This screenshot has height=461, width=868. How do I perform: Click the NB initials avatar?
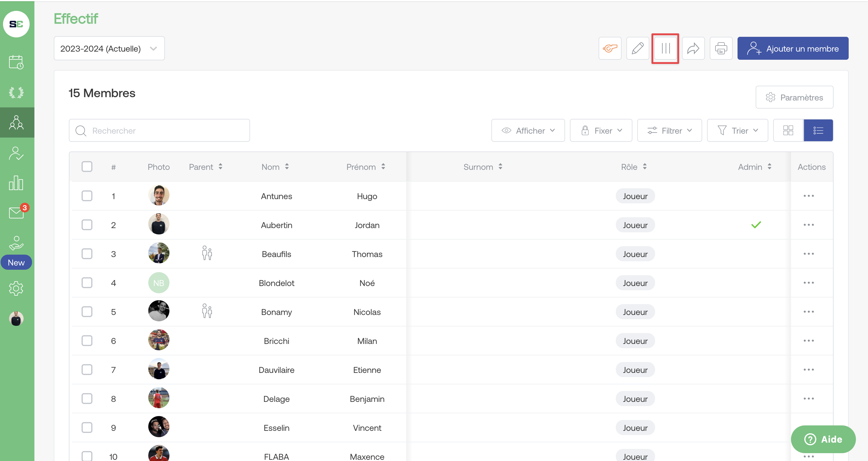[x=159, y=283]
